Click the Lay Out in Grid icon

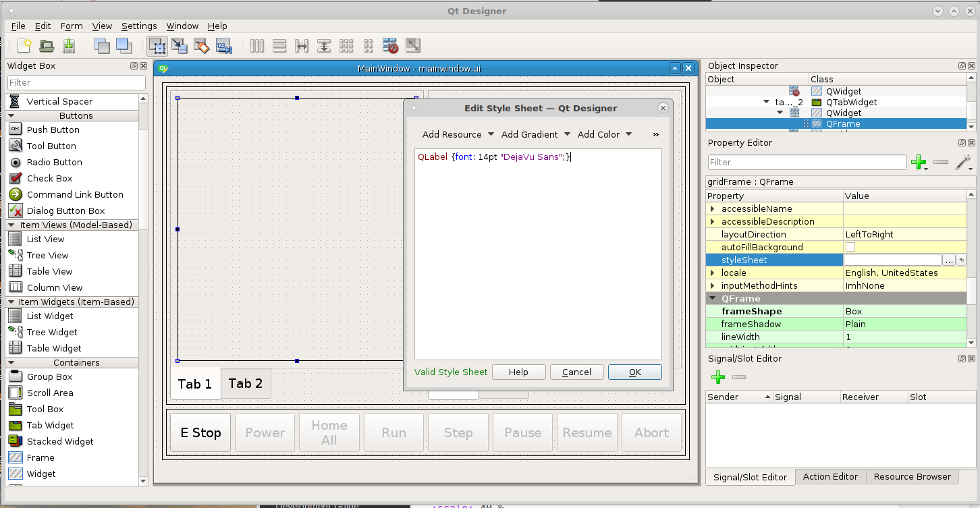tap(346, 46)
